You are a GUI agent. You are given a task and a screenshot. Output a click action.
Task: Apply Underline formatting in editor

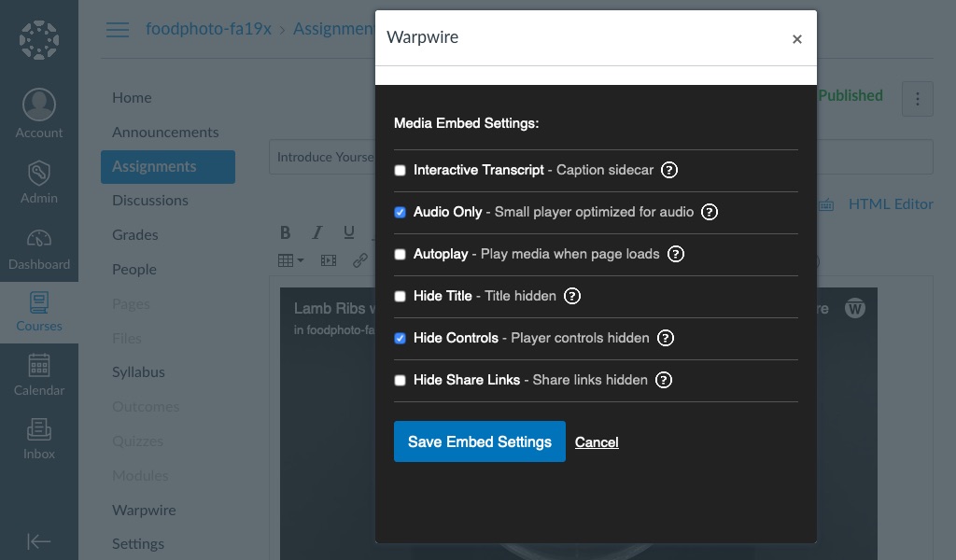click(x=349, y=232)
